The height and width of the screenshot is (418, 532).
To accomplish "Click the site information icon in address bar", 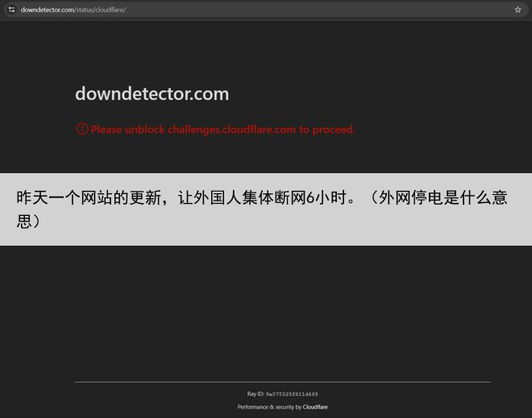I will pos(11,10).
